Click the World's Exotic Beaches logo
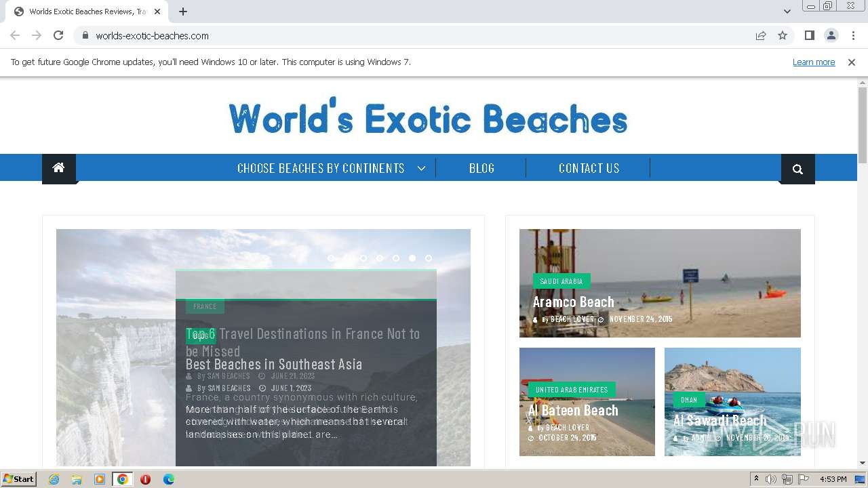This screenshot has width=868, height=488. [428, 117]
